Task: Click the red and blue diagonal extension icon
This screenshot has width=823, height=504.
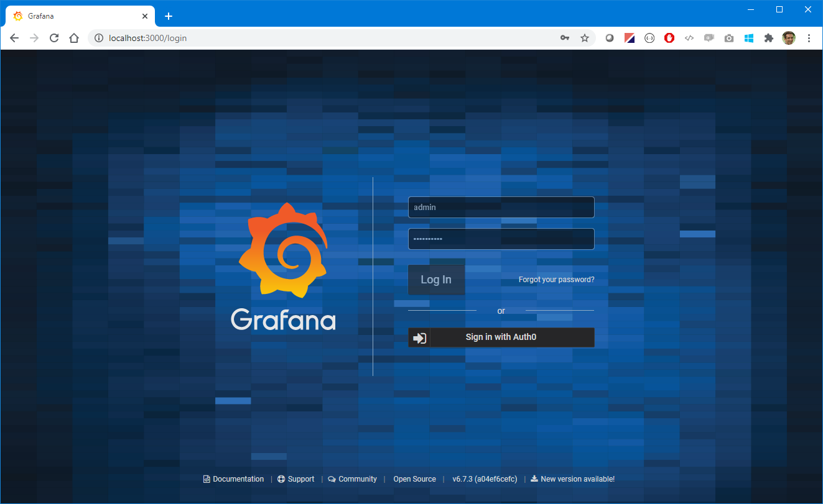Action: [630, 38]
